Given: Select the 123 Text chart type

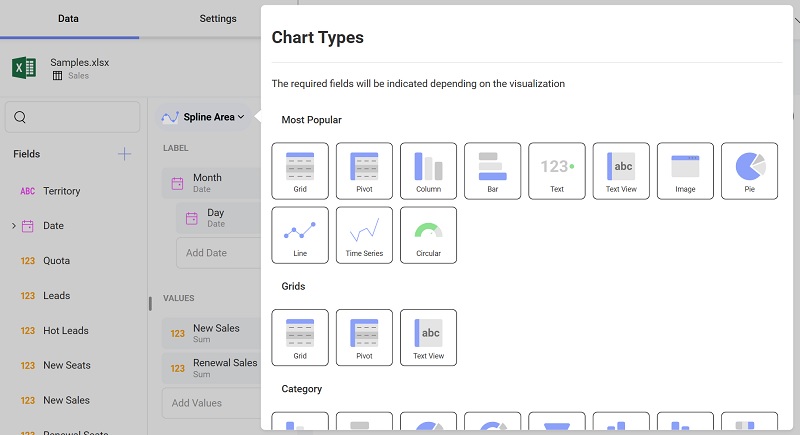Looking at the screenshot, I should 557,171.
